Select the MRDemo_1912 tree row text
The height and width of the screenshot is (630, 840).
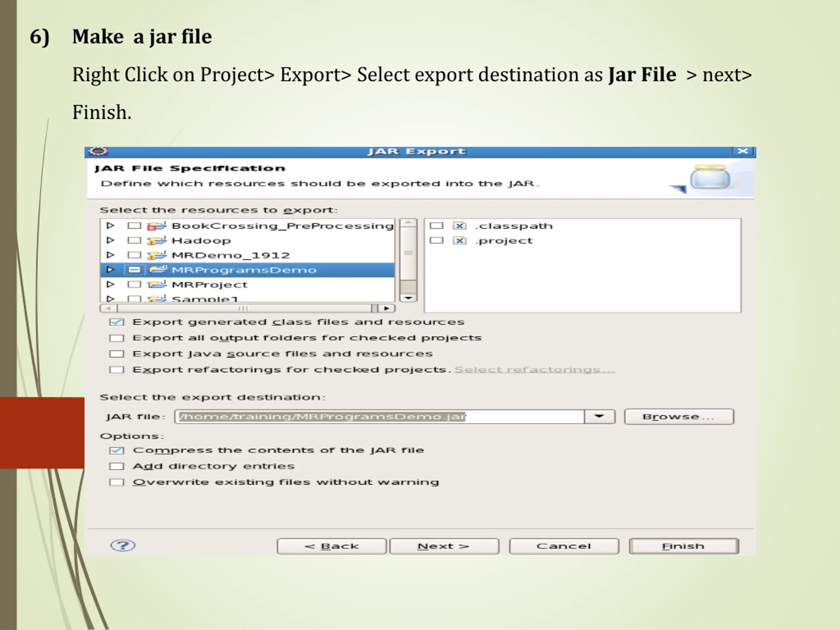point(230,255)
